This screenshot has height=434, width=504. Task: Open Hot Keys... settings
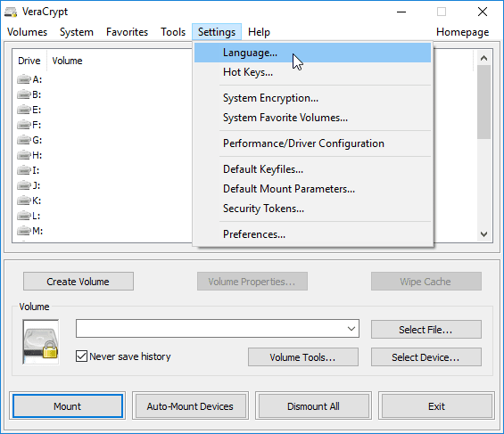click(312, 72)
